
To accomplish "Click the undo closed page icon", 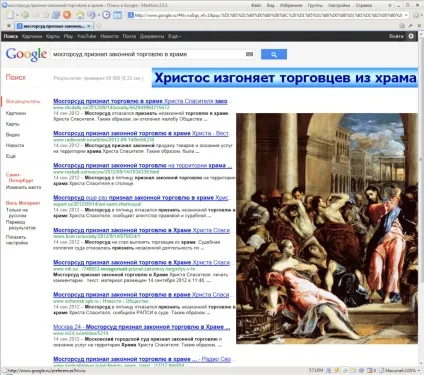I will 90,15.
